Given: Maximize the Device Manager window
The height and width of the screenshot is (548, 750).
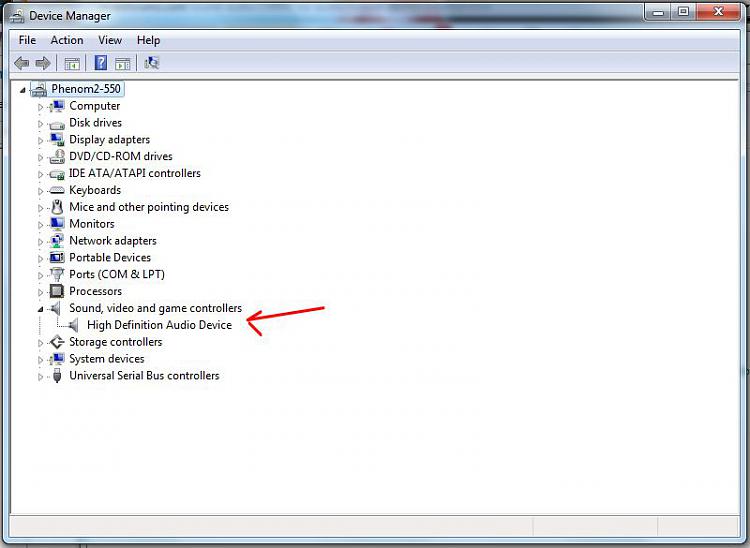Looking at the screenshot, I should tap(684, 12).
